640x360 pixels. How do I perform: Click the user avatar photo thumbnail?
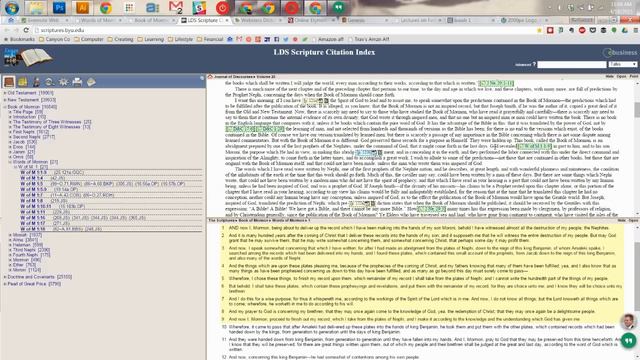pos(629,321)
